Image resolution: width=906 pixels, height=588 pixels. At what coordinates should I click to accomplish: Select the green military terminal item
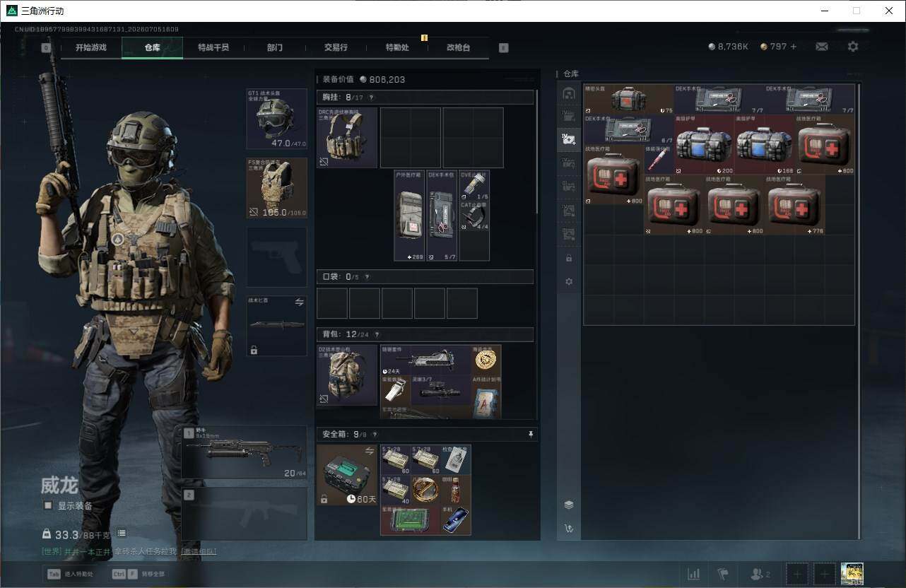click(410, 520)
